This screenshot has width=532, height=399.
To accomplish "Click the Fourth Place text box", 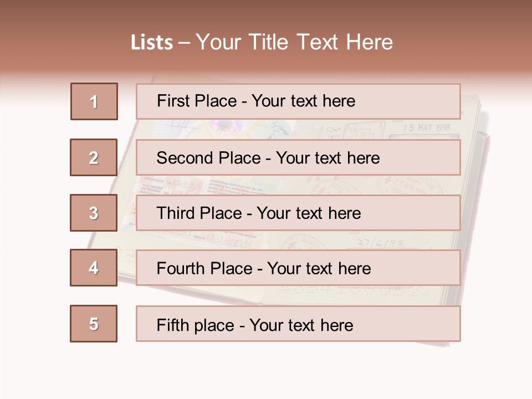I will coord(298,268).
